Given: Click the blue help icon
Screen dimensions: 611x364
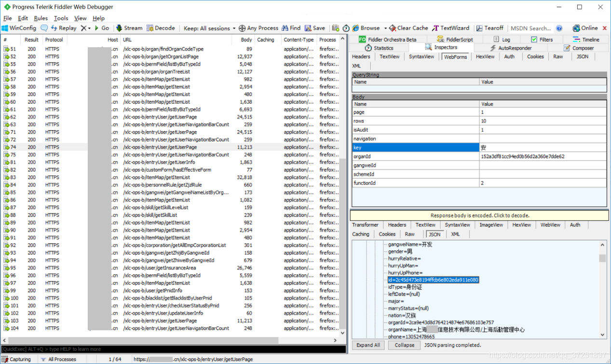Looking at the screenshot, I should point(559,28).
